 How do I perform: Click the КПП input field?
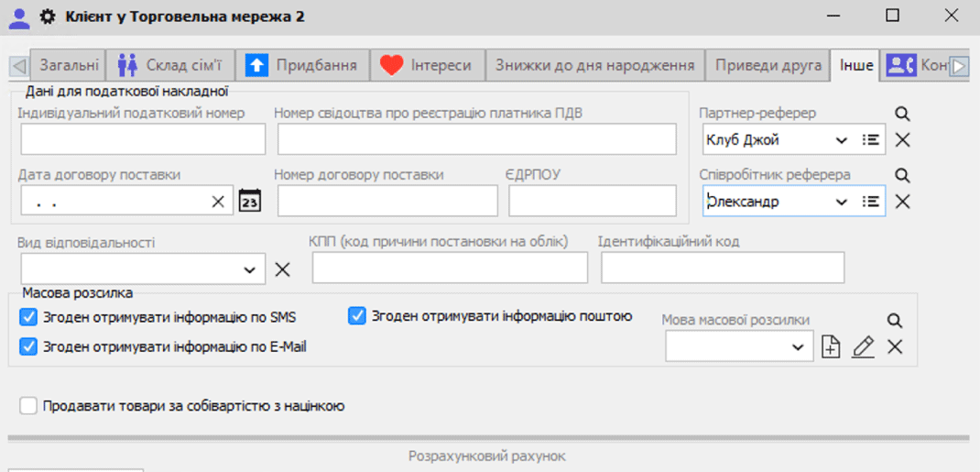click(450, 268)
